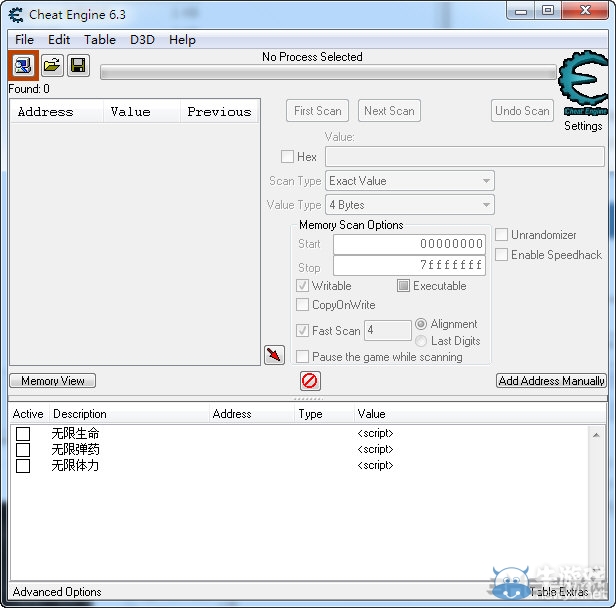The image size is (616, 608).
Task: Toggle the Writable checkbox
Action: (302, 286)
